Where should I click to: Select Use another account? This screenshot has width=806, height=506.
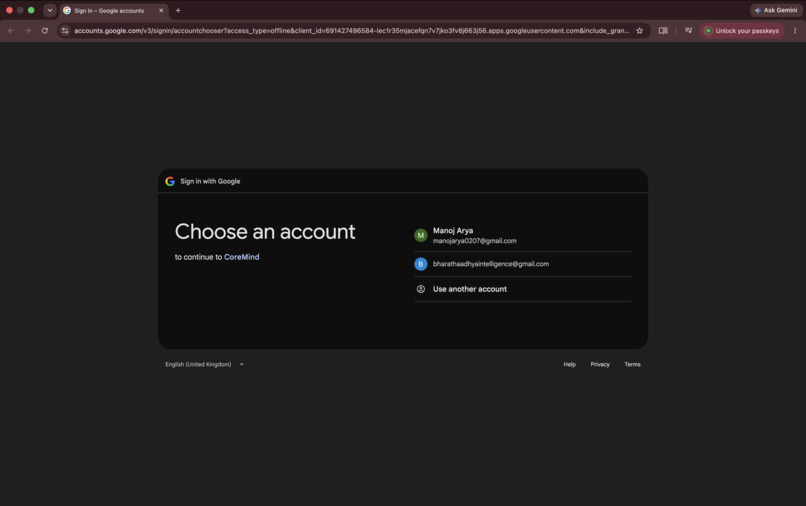(522, 289)
